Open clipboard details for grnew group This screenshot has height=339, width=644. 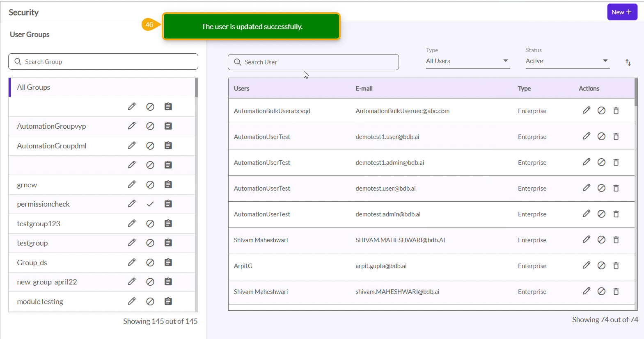[168, 184]
